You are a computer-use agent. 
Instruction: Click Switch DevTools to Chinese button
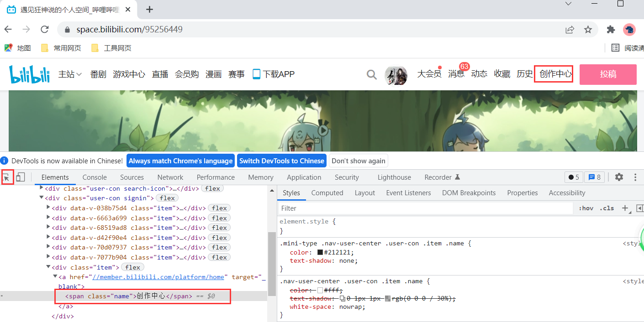282,161
